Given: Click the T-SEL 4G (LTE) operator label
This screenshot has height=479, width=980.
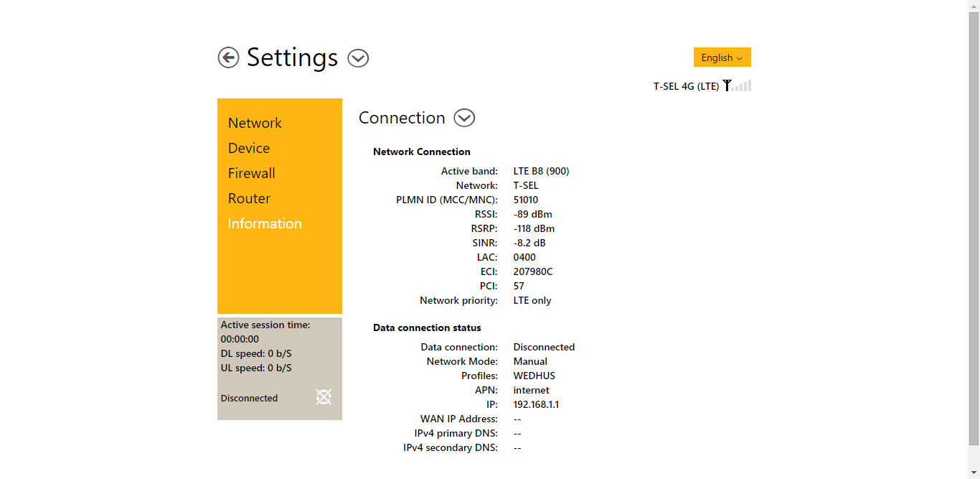Looking at the screenshot, I should click(686, 86).
